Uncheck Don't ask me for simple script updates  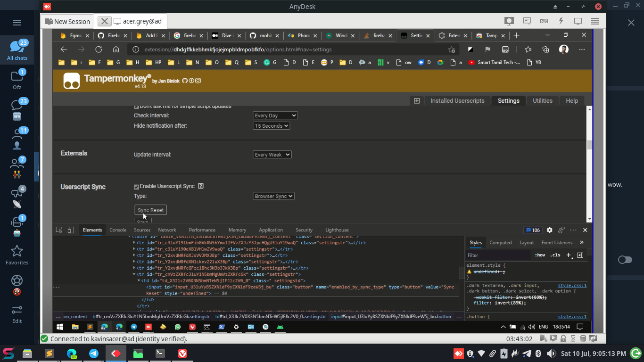136,106
